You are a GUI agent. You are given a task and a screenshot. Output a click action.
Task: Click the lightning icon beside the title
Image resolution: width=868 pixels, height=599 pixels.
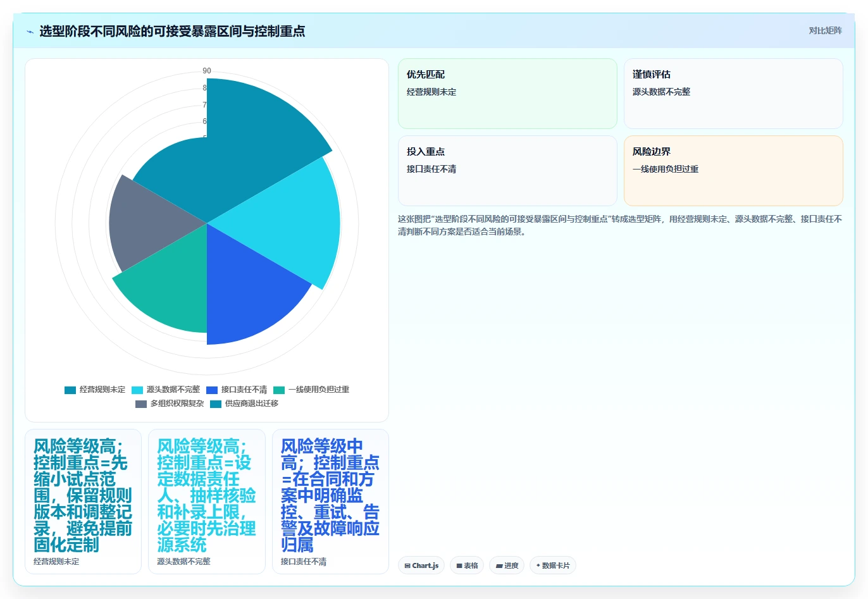pos(30,31)
